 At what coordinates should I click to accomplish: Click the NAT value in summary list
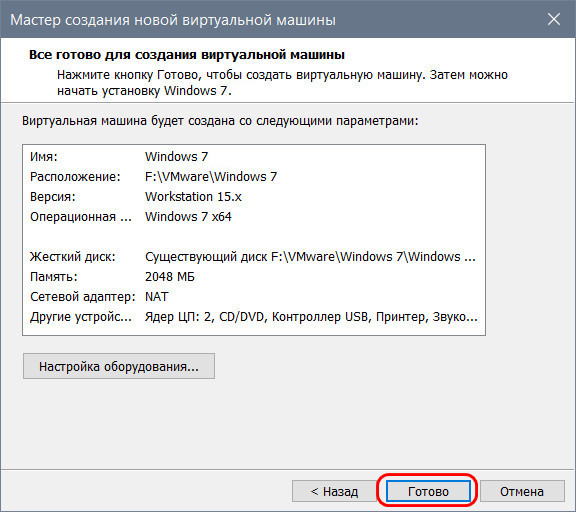(157, 297)
